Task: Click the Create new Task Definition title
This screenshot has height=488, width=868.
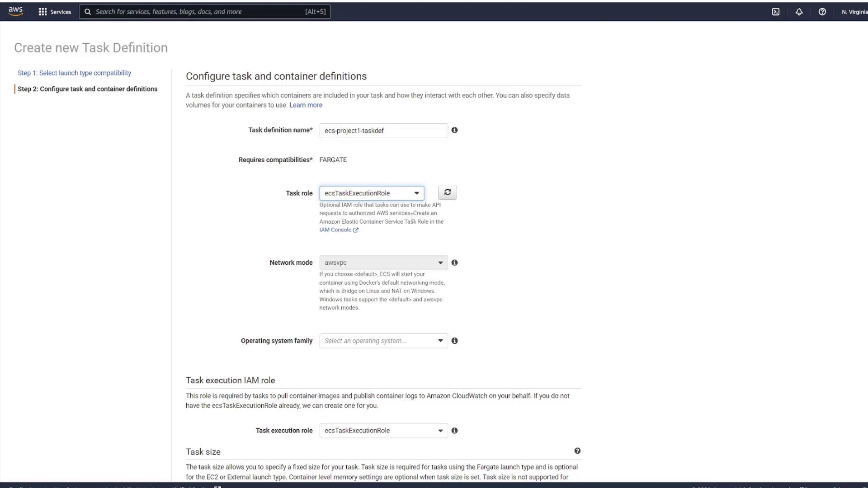Action: coord(91,47)
